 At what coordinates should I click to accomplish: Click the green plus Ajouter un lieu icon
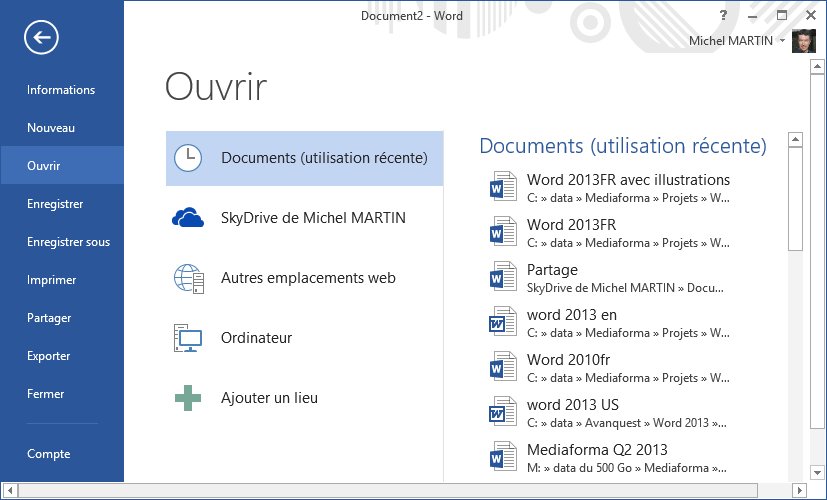click(187, 398)
